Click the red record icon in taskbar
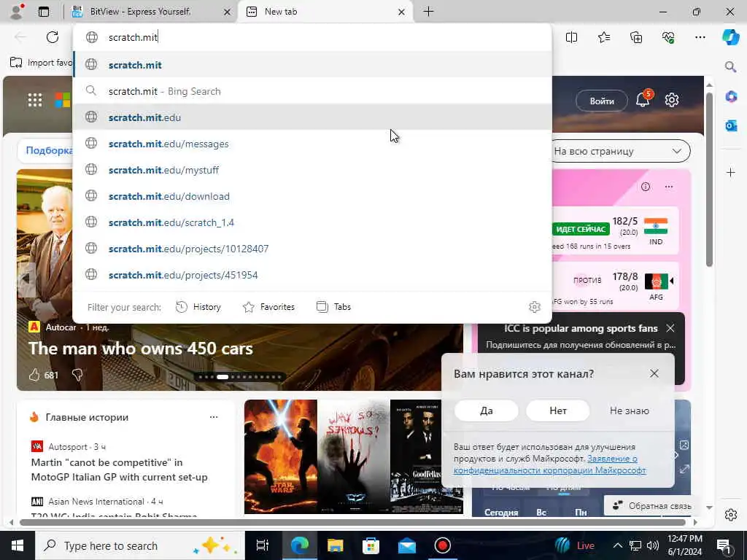This screenshot has width=747, height=560. click(x=443, y=545)
